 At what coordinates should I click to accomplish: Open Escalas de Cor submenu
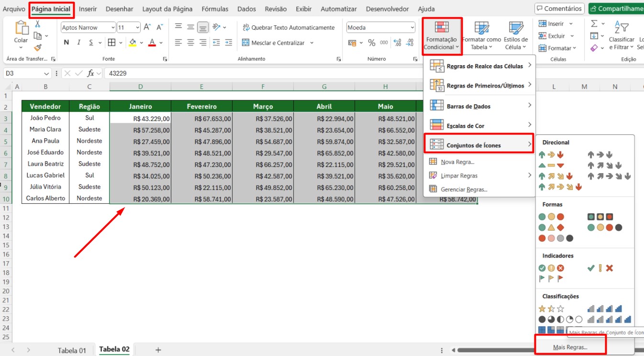click(x=479, y=125)
